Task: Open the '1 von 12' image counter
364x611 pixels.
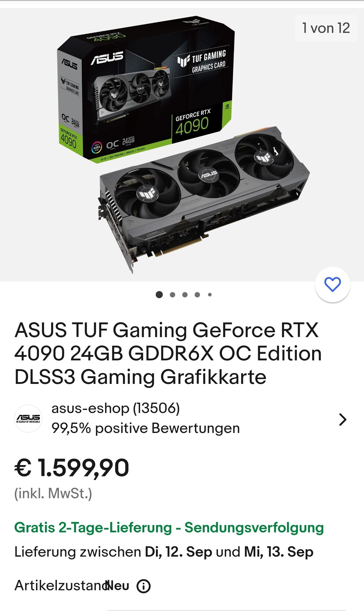Action: [326, 28]
